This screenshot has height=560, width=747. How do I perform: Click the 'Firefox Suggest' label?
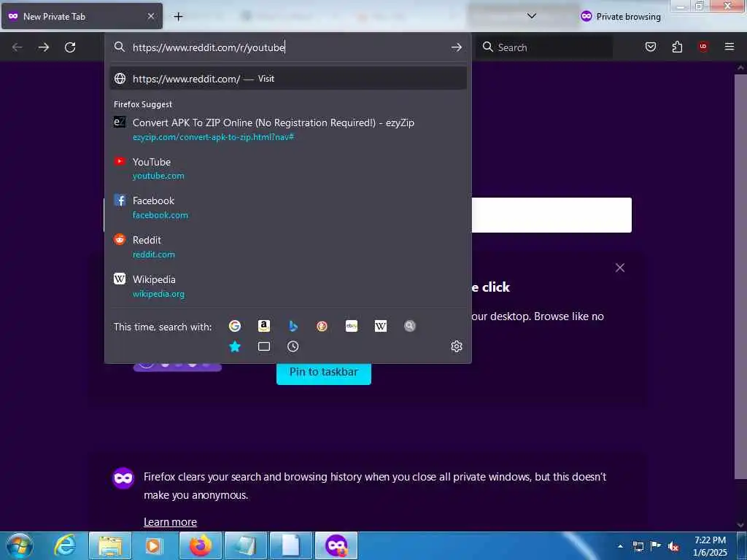pyautogui.click(x=143, y=104)
